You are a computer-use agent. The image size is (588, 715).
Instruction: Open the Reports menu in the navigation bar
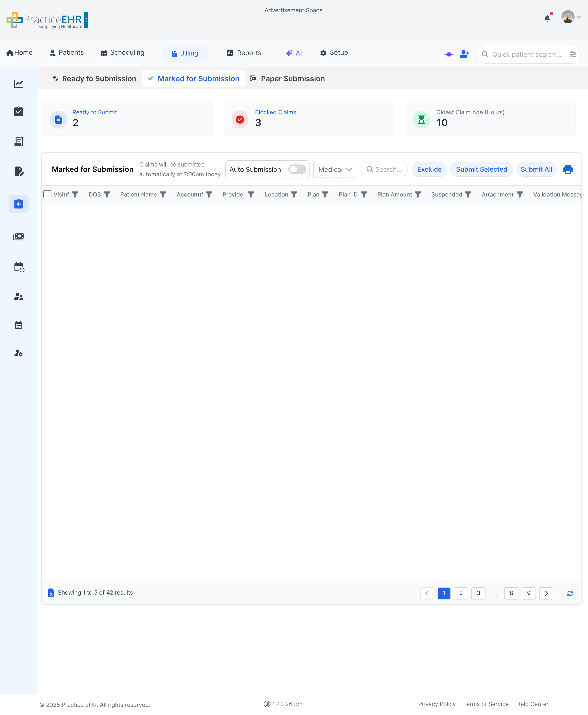point(244,53)
